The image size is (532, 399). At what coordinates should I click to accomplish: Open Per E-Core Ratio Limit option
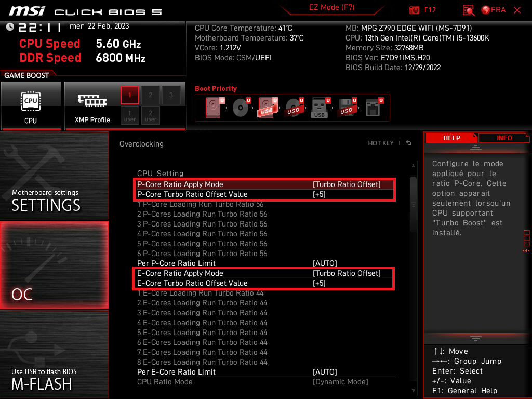point(266,372)
